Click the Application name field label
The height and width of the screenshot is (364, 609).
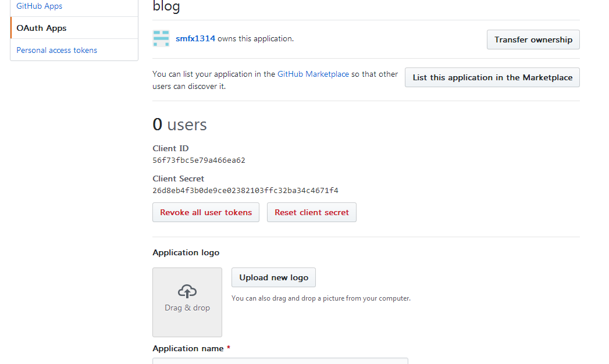[188, 348]
